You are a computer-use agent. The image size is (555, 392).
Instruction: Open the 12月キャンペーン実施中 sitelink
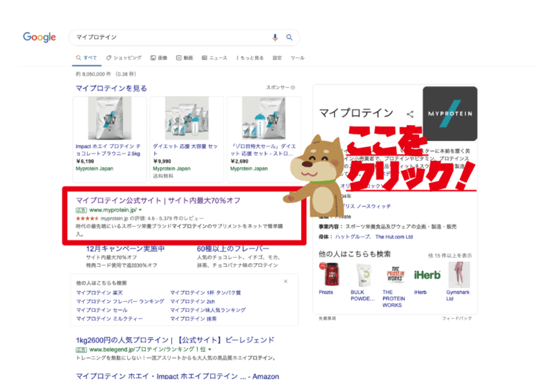coord(125,249)
